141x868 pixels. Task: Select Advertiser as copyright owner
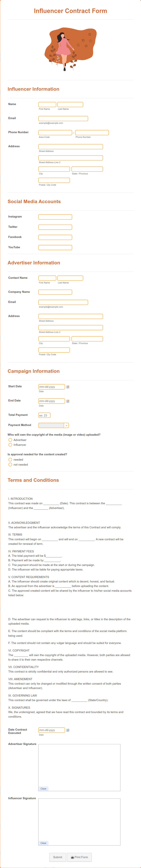10,440
